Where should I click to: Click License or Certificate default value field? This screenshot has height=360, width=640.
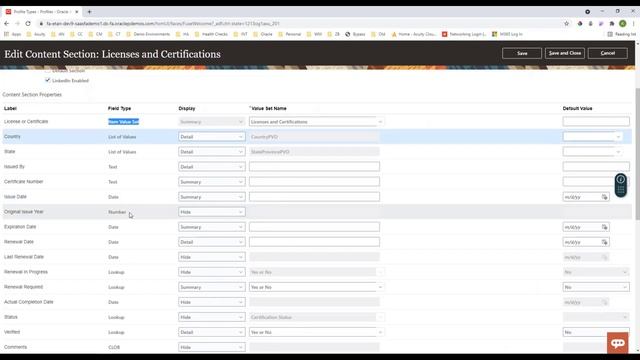(x=596, y=121)
